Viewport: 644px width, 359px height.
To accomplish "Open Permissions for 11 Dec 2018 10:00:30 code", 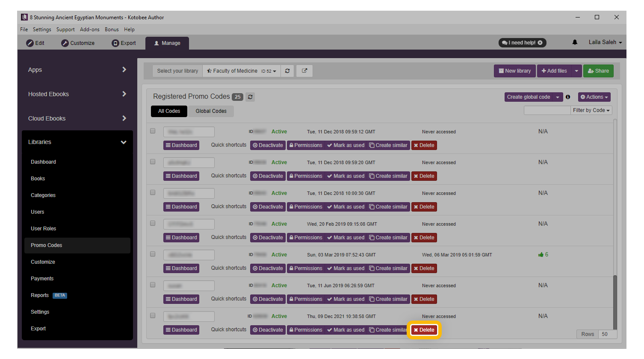I will [306, 207].
